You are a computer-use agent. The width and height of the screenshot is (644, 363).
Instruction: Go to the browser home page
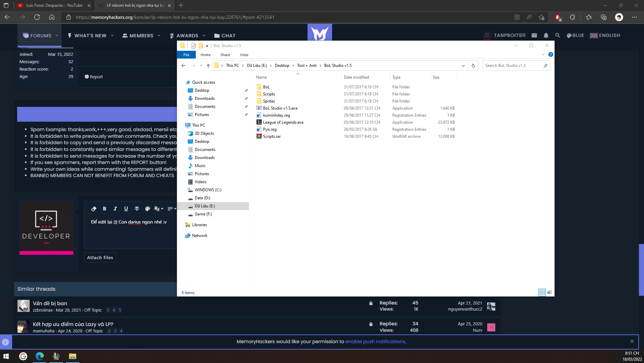pyautogui.click(x=52, y=17)
